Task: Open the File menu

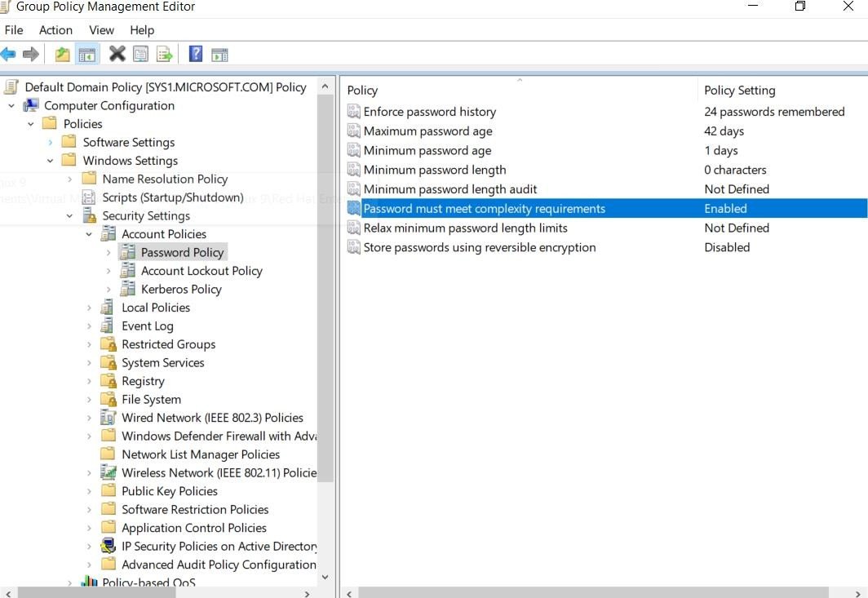Action: pyautogui.click(x=14, y=30)
